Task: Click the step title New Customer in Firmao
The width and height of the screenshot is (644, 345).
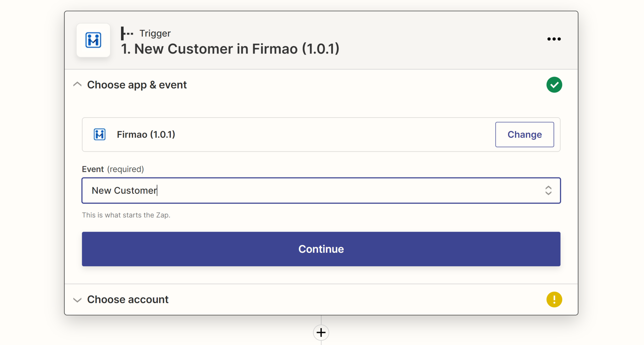Action: [x=230, y=49]
